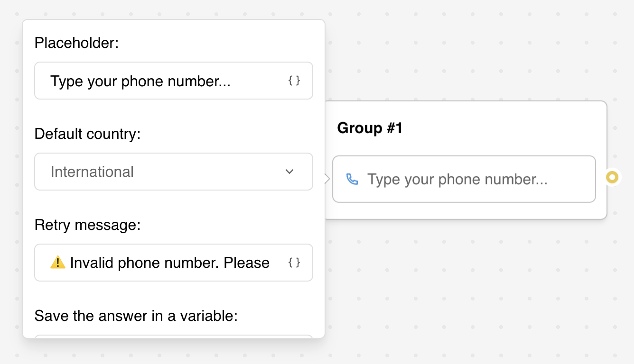Viewport: 634px width, 364px height.
Task: Click the curly braces icon beside the placeholder text
Action: [294, 81]
